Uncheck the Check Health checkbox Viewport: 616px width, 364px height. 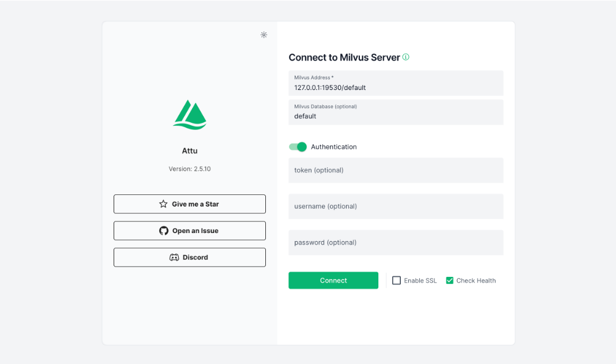tap(450, 280)
